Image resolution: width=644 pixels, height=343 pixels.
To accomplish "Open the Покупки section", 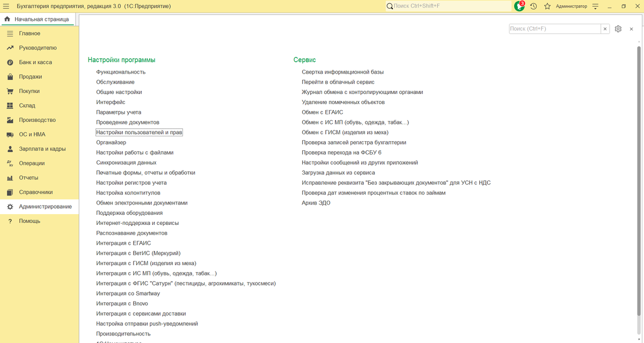I will click(39, 91).
